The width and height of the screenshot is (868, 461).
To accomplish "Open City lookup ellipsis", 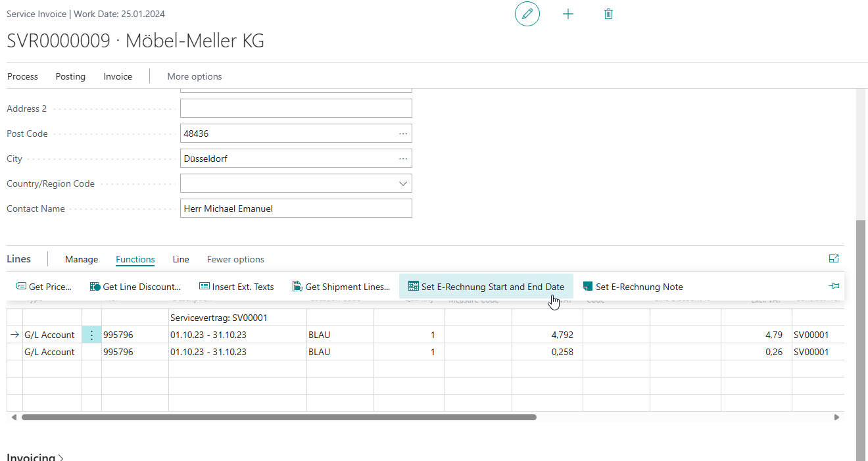I will 403,158.
